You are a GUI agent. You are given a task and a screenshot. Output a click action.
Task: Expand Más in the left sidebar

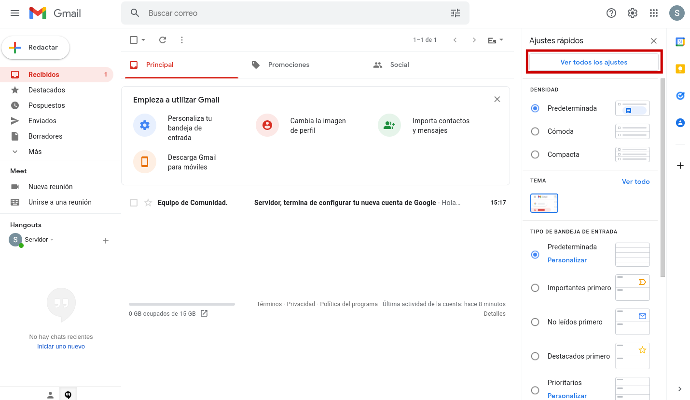pos(35,152)
